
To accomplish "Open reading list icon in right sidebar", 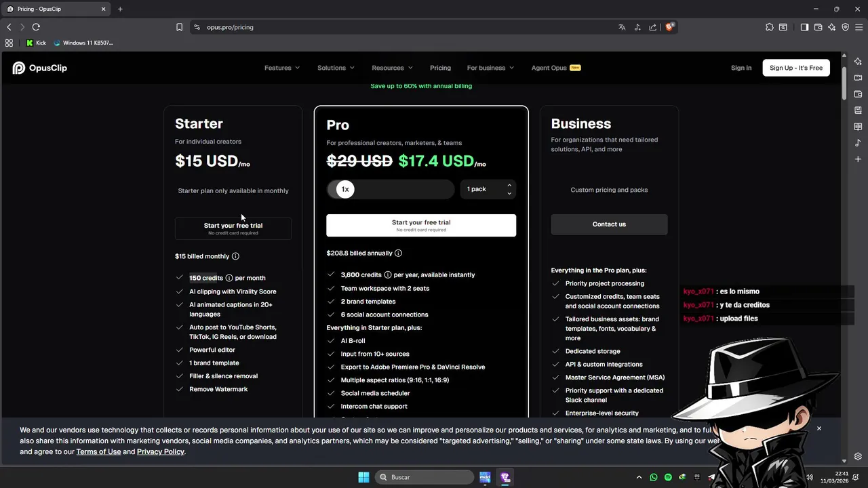I will pyautogui.click(x=858, y=127).
